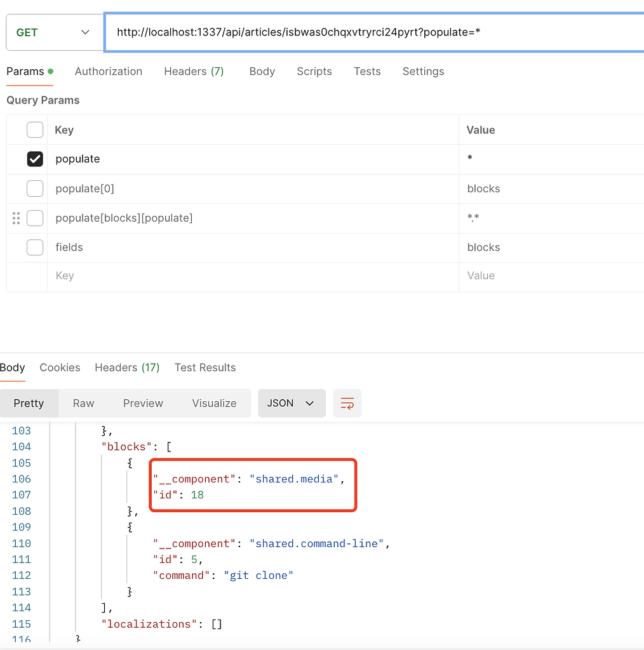
Task: Open the request Settings tab
Action: pyautogui.click(x=423, y=71)
